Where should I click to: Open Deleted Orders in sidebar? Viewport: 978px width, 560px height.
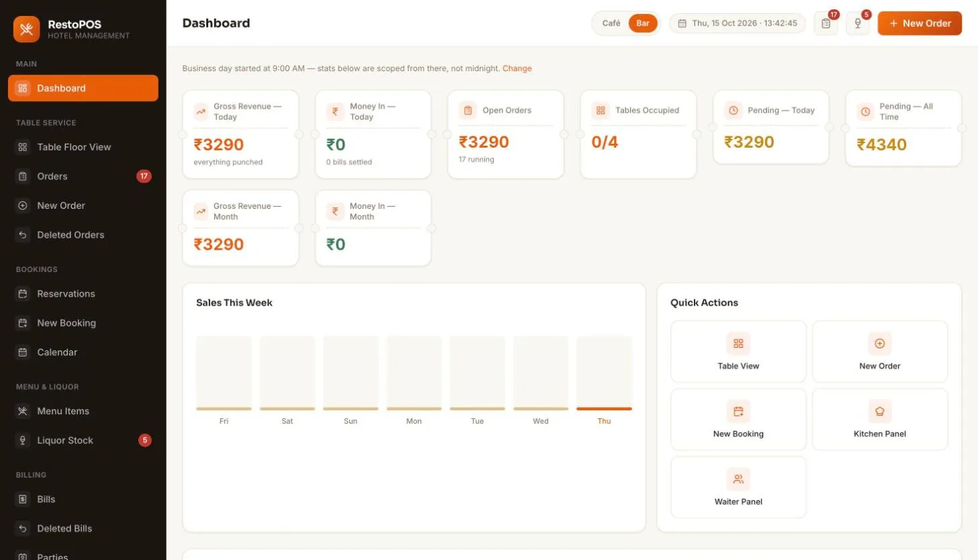[83, 235]
